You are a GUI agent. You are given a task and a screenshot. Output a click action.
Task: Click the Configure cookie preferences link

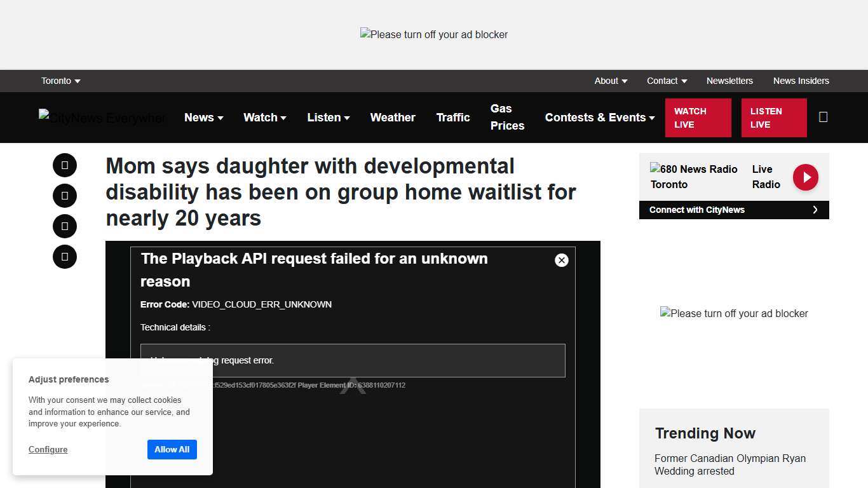tap(48, 449)
